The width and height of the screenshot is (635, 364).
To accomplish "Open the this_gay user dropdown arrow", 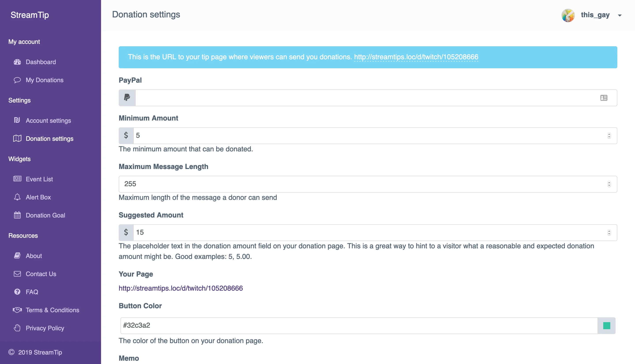I will (620, 15).
